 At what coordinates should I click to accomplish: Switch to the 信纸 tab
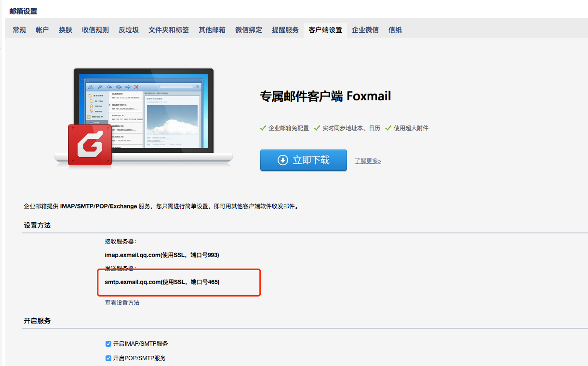tap(395, 30)
